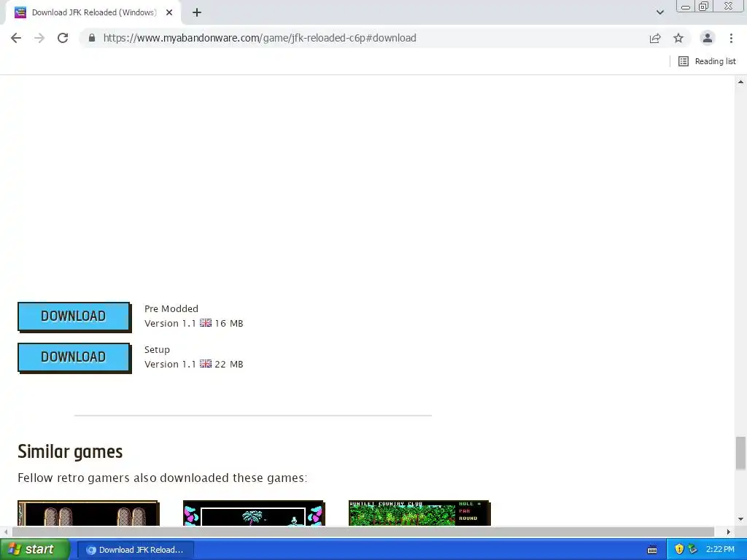Minimize the Chrome window
The width and height of the screenshot is (747, 560).
[x=686, y=7]
